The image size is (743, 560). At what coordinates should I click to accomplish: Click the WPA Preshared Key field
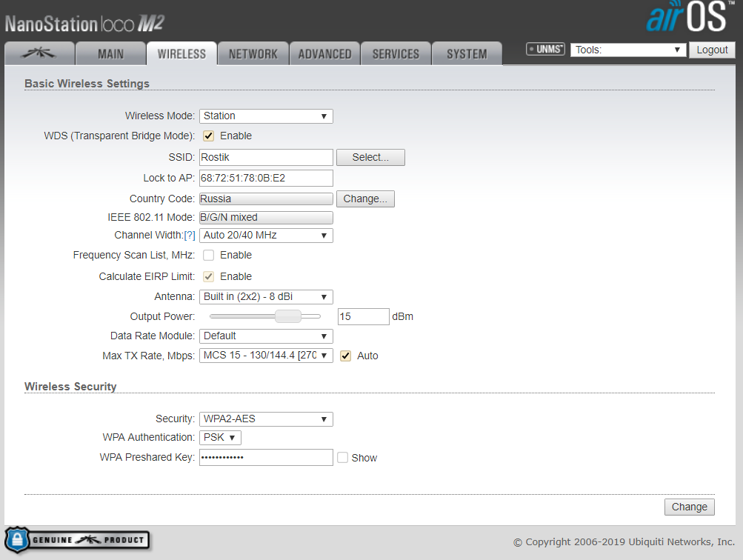click(266, 458)
